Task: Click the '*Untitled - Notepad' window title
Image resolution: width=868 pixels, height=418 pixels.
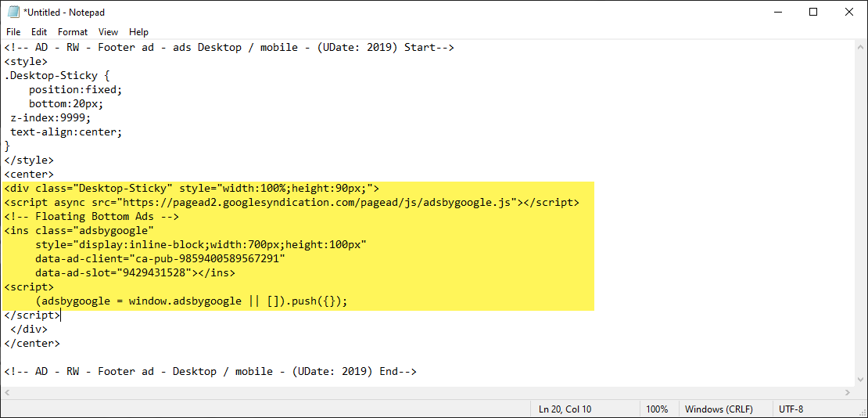Action: coord(63,13)
